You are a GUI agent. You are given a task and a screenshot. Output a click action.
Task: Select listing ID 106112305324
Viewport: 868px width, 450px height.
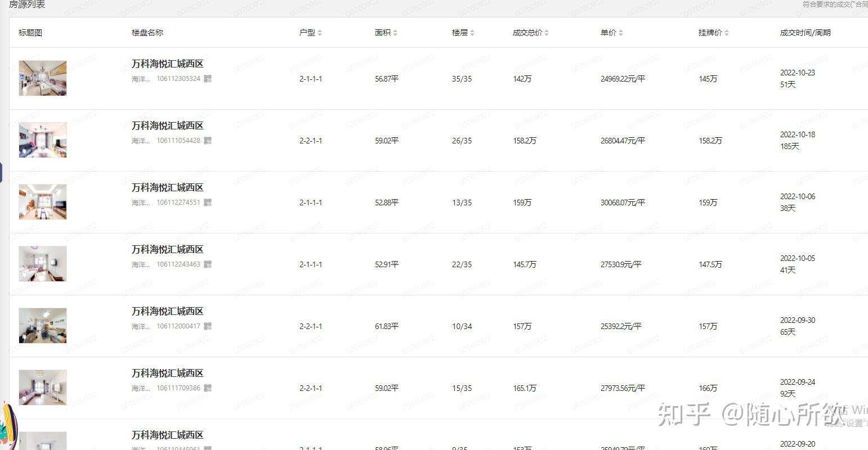point(178,79)
